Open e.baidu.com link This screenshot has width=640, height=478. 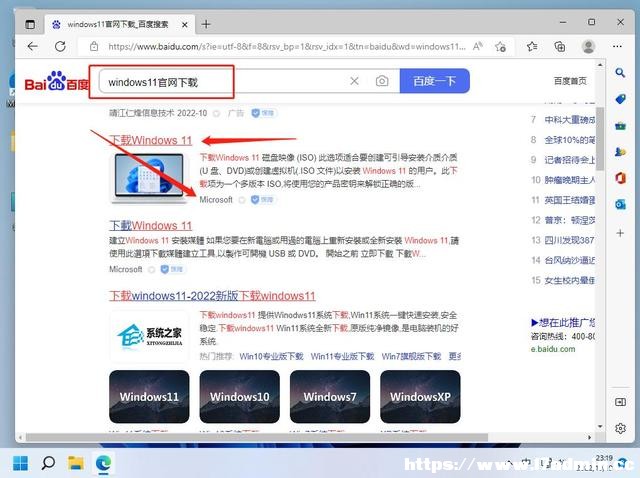[553, 349]
